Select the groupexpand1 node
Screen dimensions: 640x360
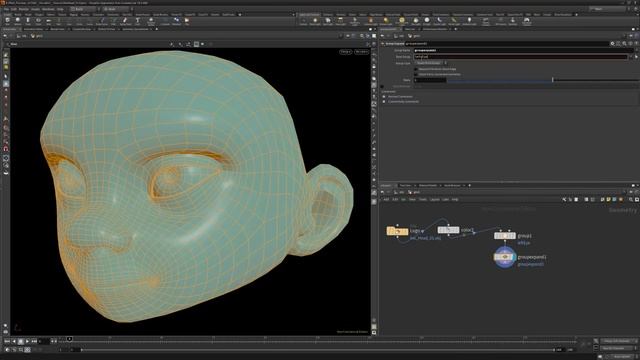tap(505, 257)
